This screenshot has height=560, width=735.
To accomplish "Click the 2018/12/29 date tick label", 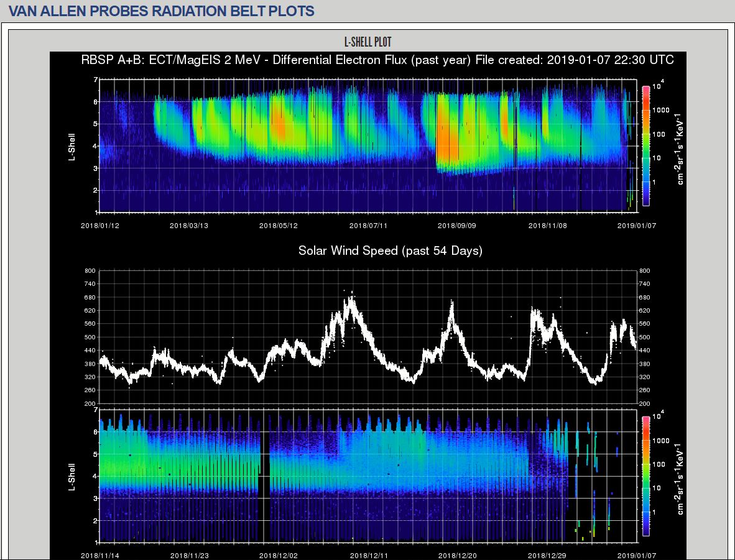I will (x=547, y=556).
